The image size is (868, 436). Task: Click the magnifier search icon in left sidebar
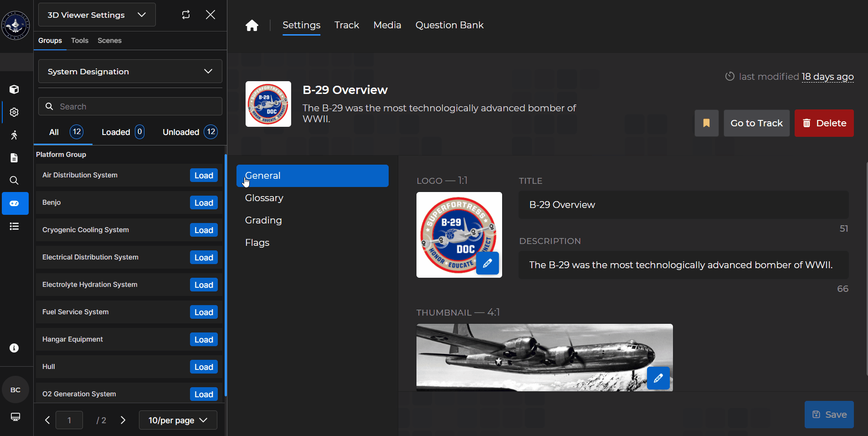[14, 181]
